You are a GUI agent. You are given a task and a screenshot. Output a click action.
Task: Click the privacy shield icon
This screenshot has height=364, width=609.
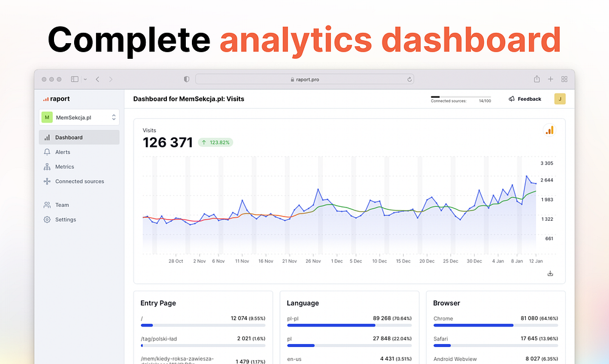click(x=186, y=79)
